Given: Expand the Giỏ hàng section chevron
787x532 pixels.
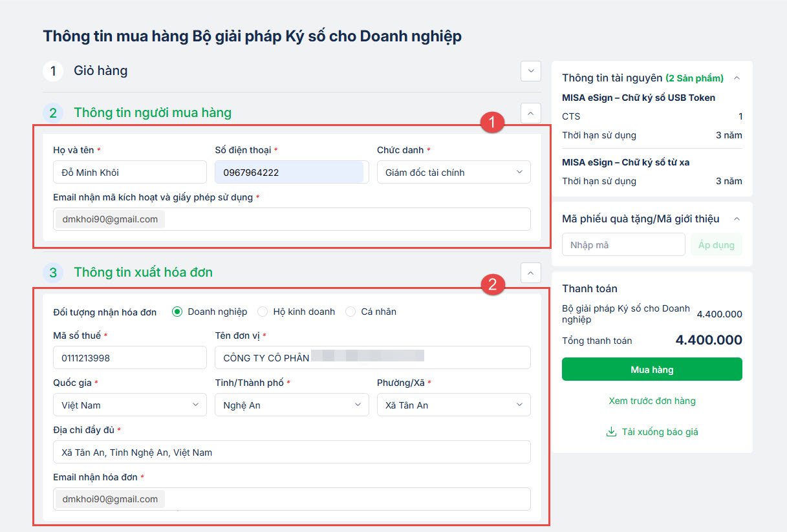Looking at the screenshot, I should (x=530, y=70).
